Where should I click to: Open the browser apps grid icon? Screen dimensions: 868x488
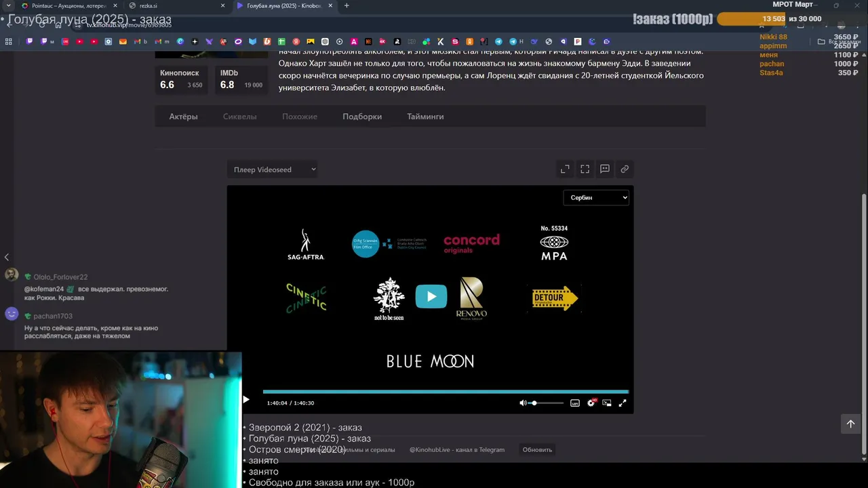click(x=9, y=41)
